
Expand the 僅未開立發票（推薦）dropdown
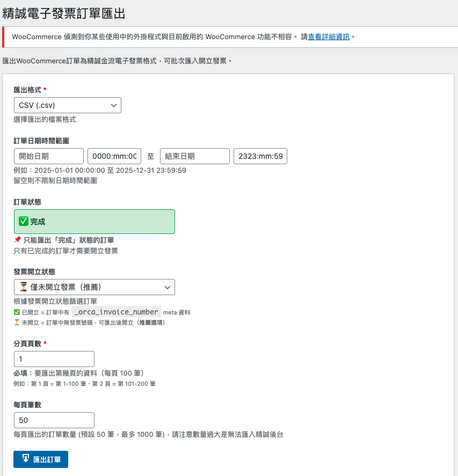[x=94, y=287]
